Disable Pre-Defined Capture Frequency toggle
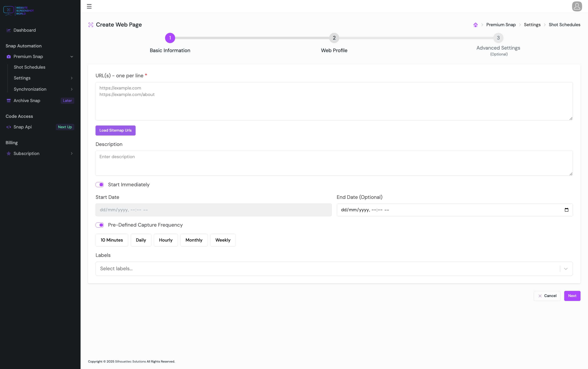The width and height of the screenshot is (588, 369). coord(100,225)
